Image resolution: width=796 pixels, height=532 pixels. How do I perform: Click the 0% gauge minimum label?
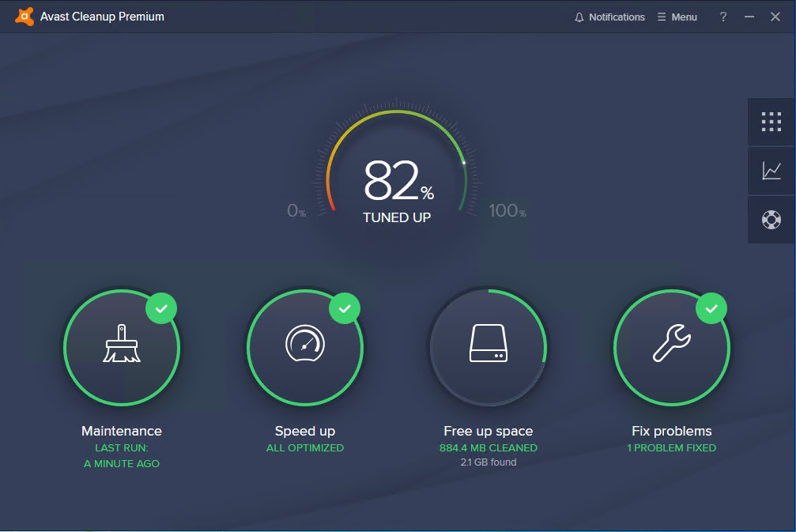click(296, 210)
